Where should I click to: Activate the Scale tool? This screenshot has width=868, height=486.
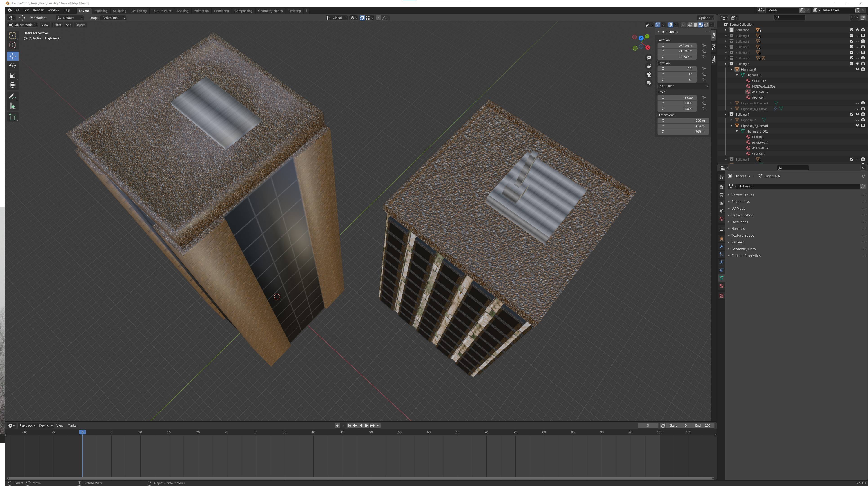pyautogui.click(x=12, y=76)
